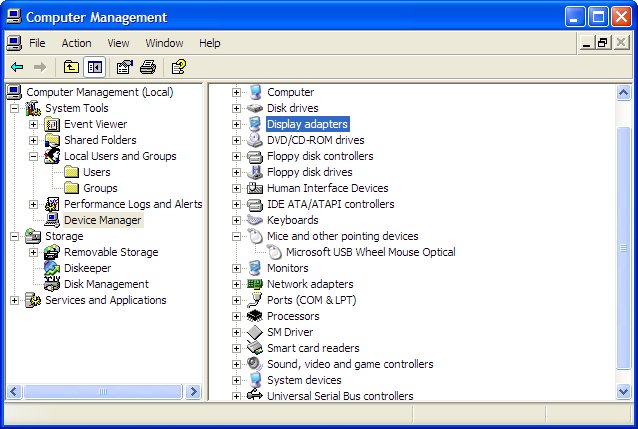Screen dimensions: 638x429
Task: Click the Smart card readers icon
Action: click(x=255, y=348)
